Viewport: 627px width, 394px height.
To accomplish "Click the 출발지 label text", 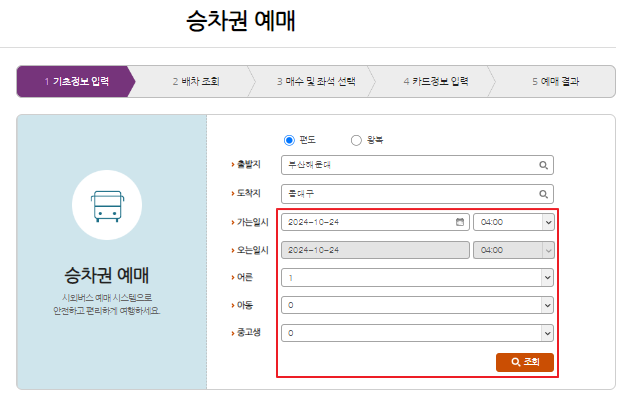I will coord(249,164).
